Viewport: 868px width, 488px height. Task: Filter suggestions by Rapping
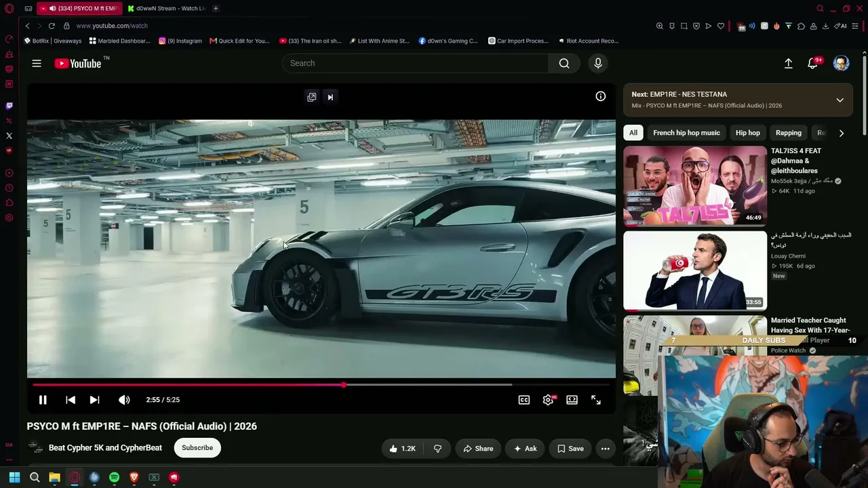789,133
